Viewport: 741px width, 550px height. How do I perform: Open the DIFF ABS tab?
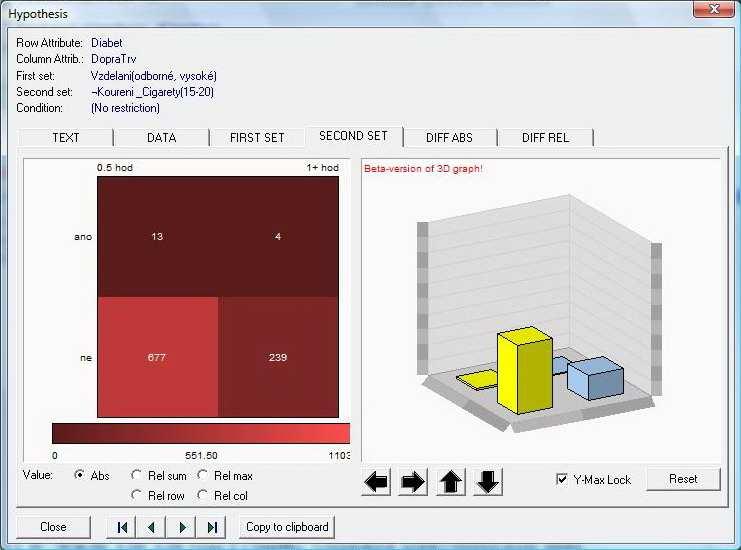click(449, 138)
